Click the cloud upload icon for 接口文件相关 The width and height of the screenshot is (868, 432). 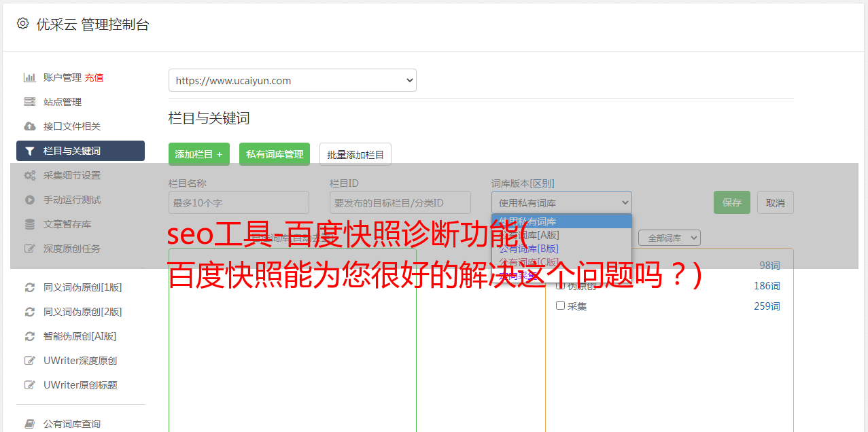[30, 126]
